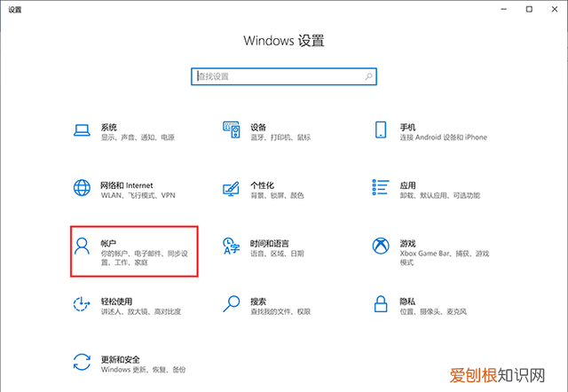Screen dimensions: 568x392
Task: Select the 游戏 title text
Action: click(x=408, y=244)
